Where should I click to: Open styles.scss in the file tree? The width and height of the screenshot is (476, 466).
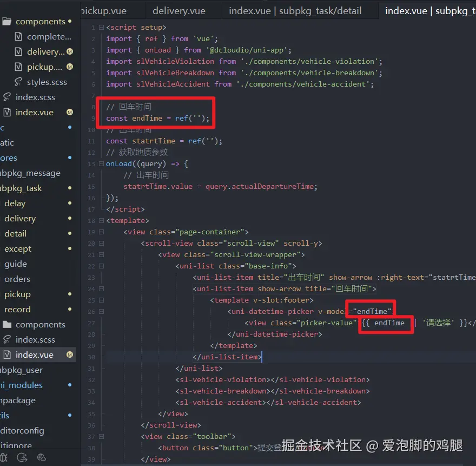47,82
